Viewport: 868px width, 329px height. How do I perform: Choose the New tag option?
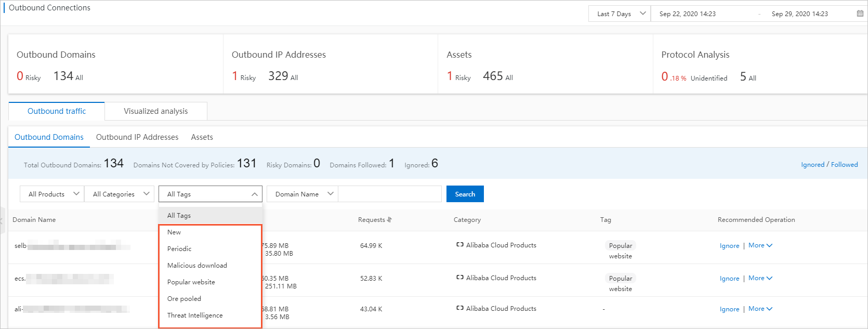(x=211, y=232)
